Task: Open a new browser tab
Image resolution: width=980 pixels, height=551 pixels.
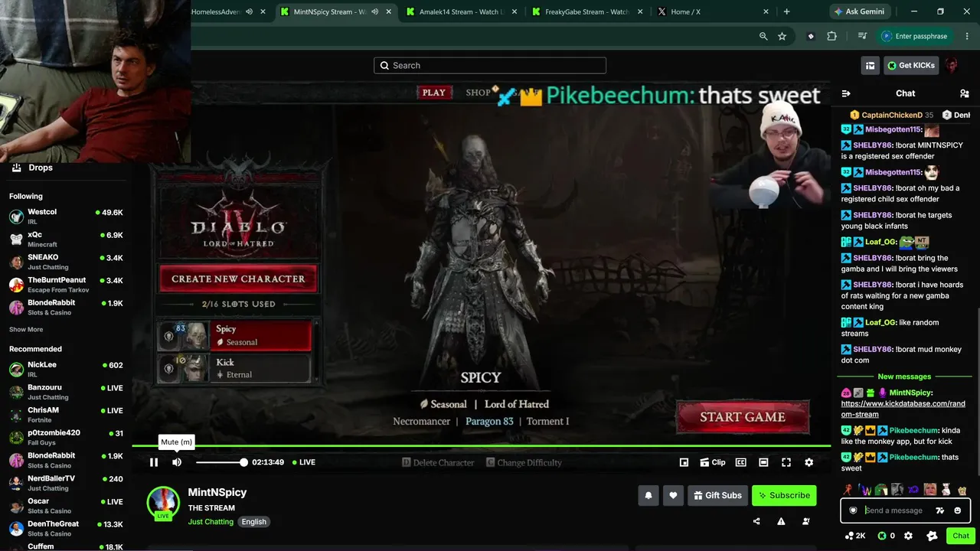Action: point(786,11)
